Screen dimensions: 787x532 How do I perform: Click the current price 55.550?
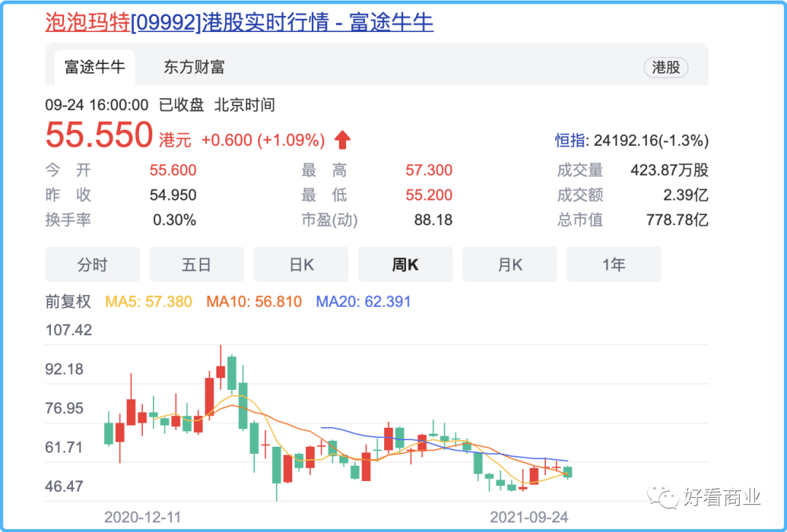[99, 135]
